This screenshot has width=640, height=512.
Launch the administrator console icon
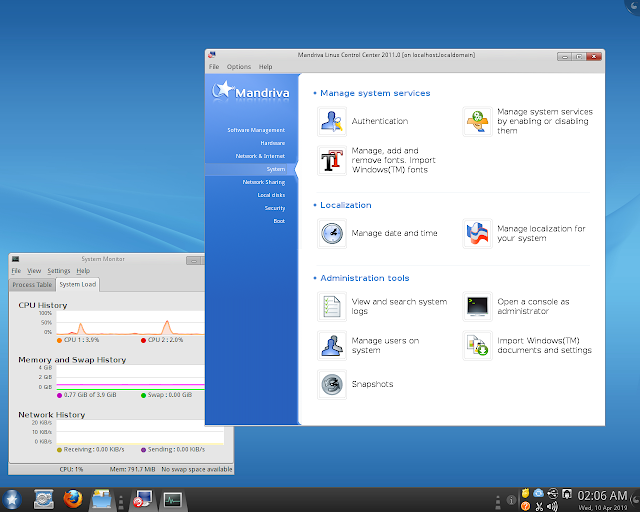tap(477, 307)
